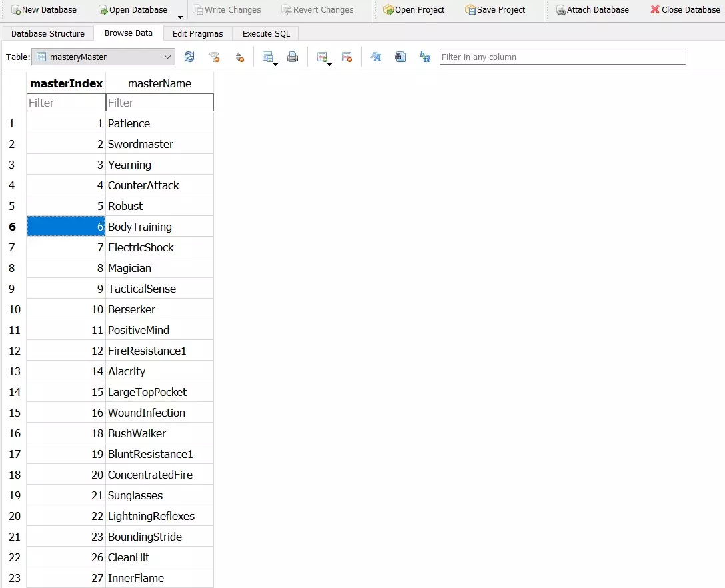Clear all filters icon
Screen dimensions: 725x588
click(214, 57)
